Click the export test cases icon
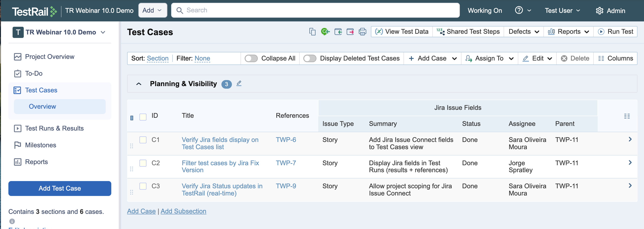 [x=350, y=32]
